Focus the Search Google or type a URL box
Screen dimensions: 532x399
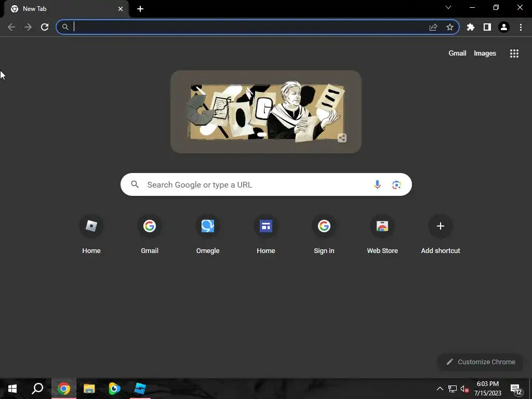(x=266, y=184)
